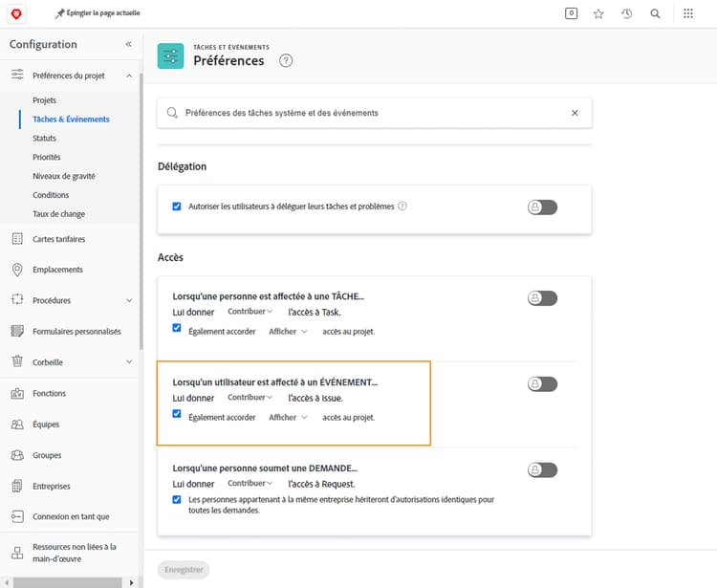717x588 pixels.
Task: Click info icon beside delegation option
Action: tap(402, 206)
